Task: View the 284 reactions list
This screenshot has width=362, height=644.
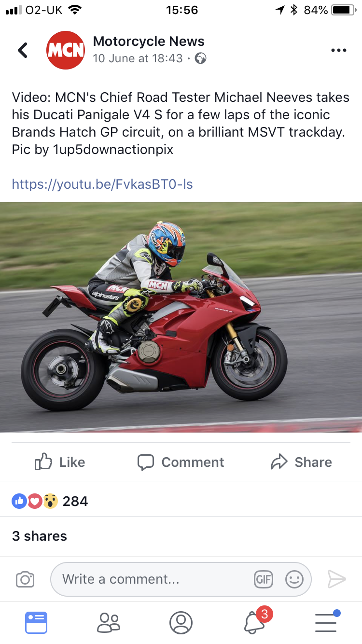Action: click(x=50, y=501)
